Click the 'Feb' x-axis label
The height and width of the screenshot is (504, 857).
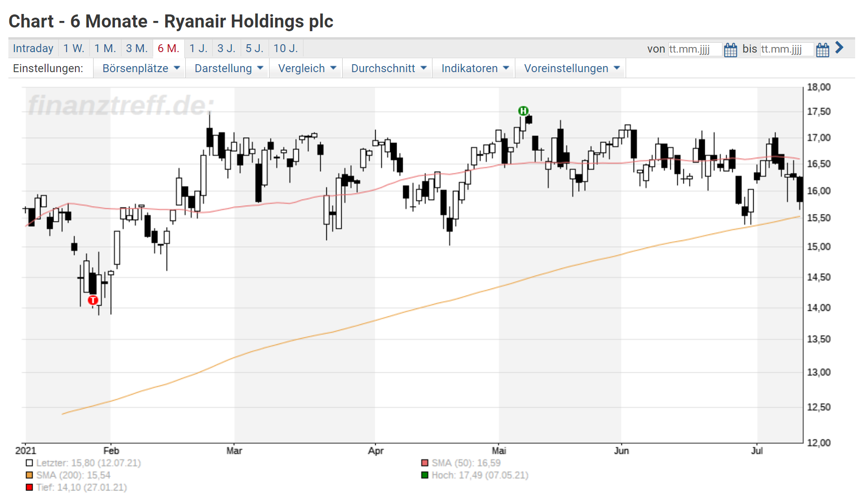[x=111, y=450]
